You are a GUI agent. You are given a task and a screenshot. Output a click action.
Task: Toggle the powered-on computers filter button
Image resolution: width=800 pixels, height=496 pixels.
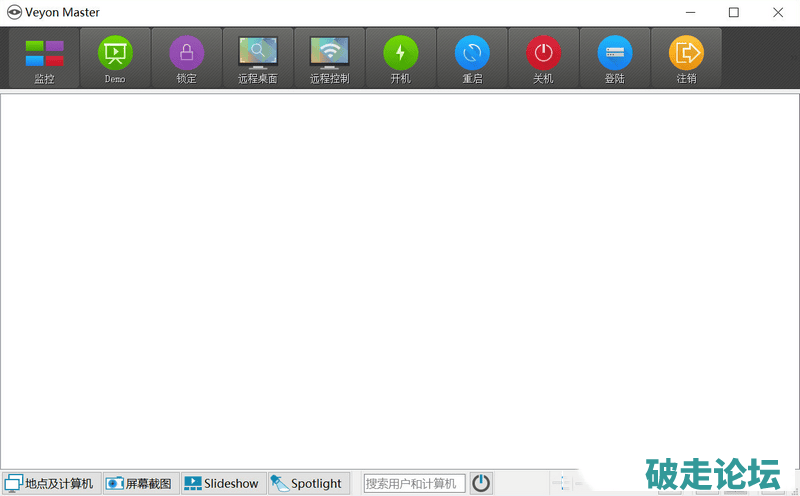pyautogui.click(x=481, y=483)
